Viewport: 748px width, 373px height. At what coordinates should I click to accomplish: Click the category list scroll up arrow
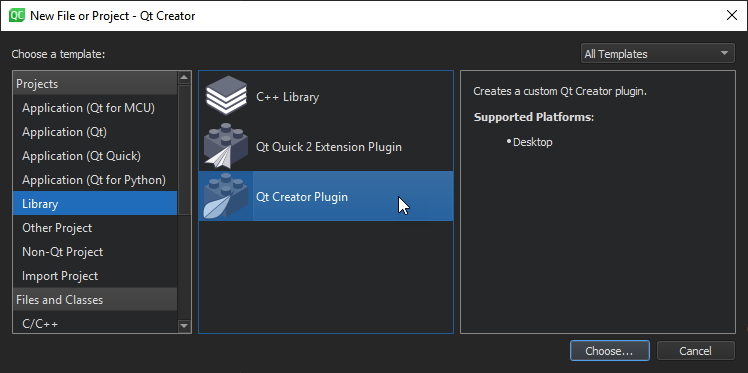[184, 78]
